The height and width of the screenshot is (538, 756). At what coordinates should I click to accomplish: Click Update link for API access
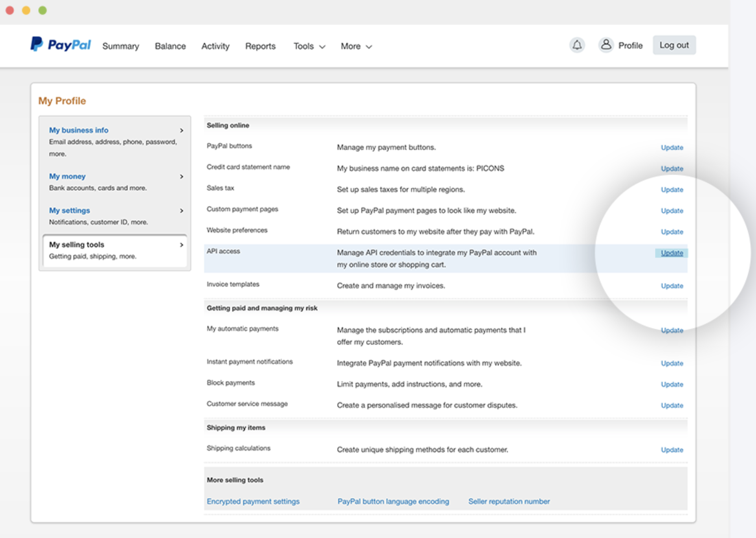coord(672,253)
